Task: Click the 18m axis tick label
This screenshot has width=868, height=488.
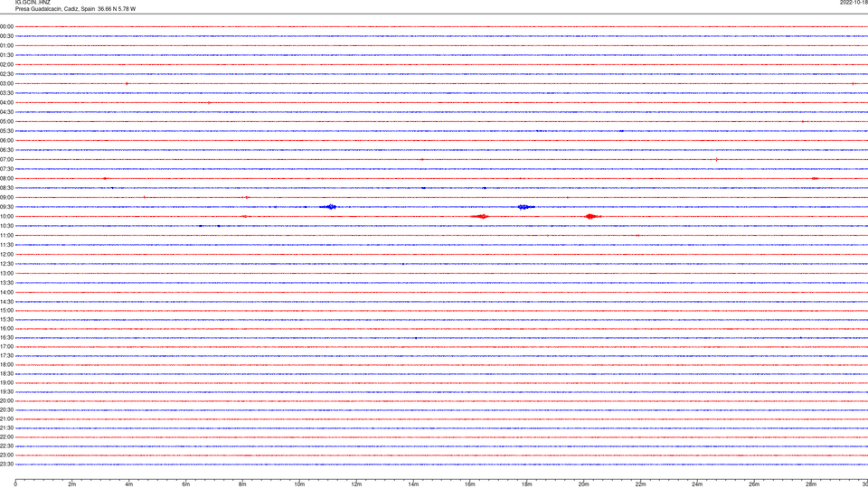Action: click(527, 484)
